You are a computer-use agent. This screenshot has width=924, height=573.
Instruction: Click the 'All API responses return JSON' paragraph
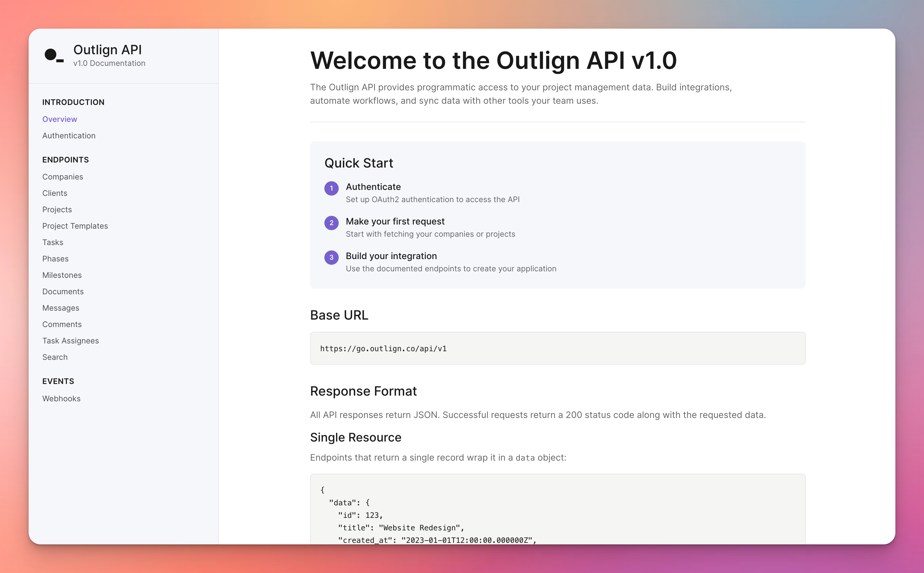click(x=538, y=415)
